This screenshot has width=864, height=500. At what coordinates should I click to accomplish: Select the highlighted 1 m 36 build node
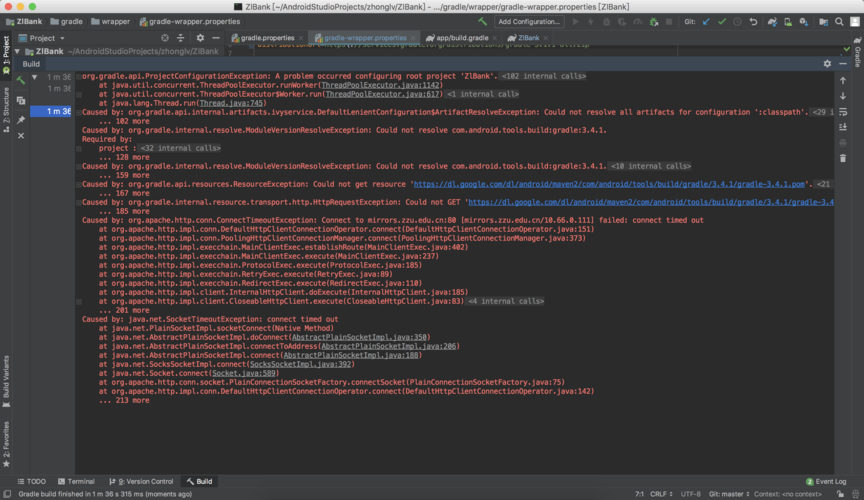(x=51, y=111)
